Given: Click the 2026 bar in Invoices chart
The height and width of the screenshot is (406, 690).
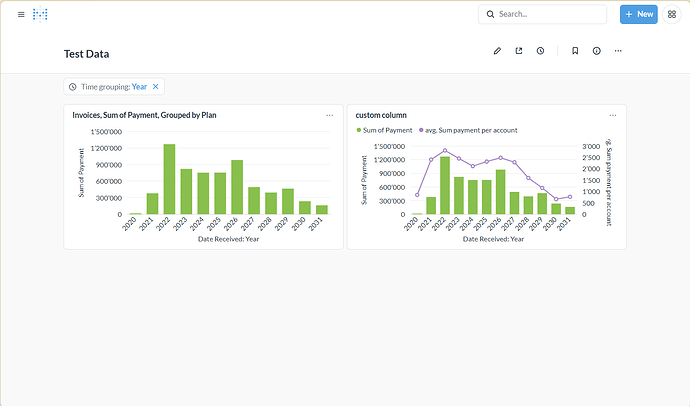Looking at the screenshot, I should tap(237, 187).
